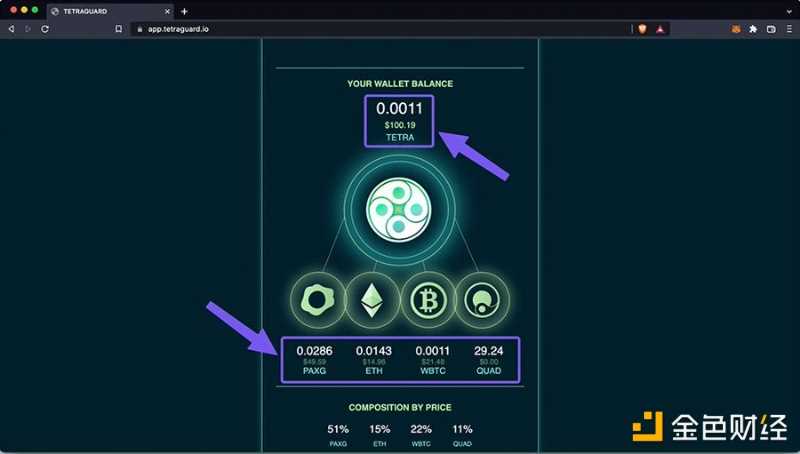800x454 pixels.
Task: Click the 0.0143 ETH balance amount
Action: pyautogui.click(x=374, y=351)
